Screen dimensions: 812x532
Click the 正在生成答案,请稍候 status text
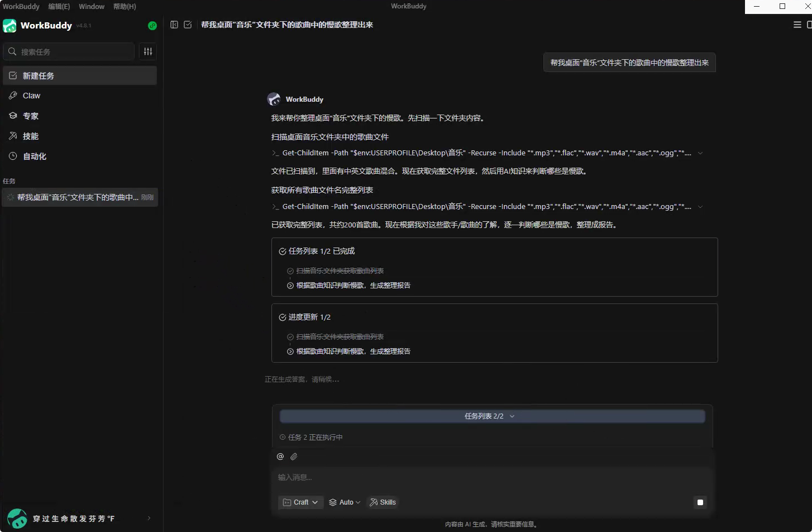click(x=302, y=379)
